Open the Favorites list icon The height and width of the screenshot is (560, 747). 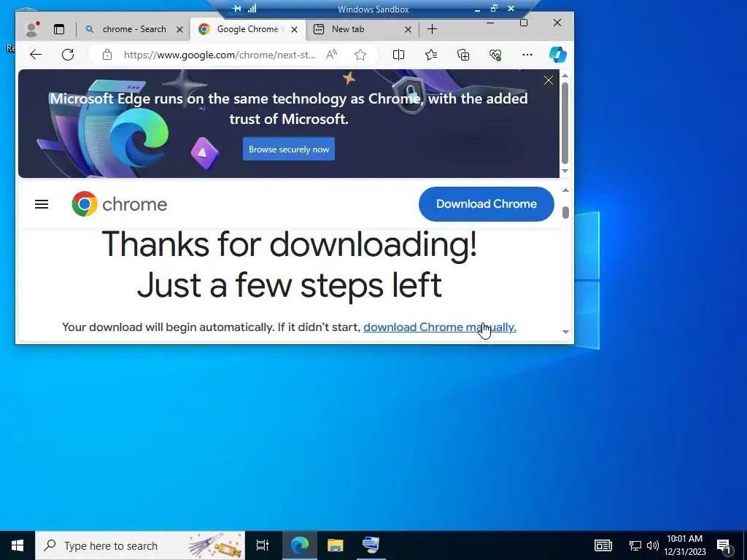431,55
